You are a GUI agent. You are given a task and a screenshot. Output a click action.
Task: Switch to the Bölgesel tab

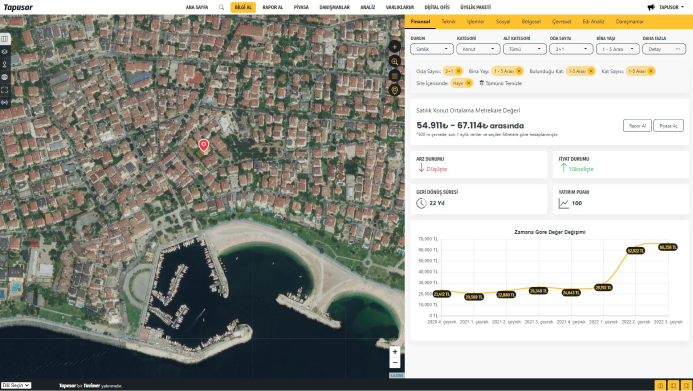pyautogui.click(x=531, y=22)
